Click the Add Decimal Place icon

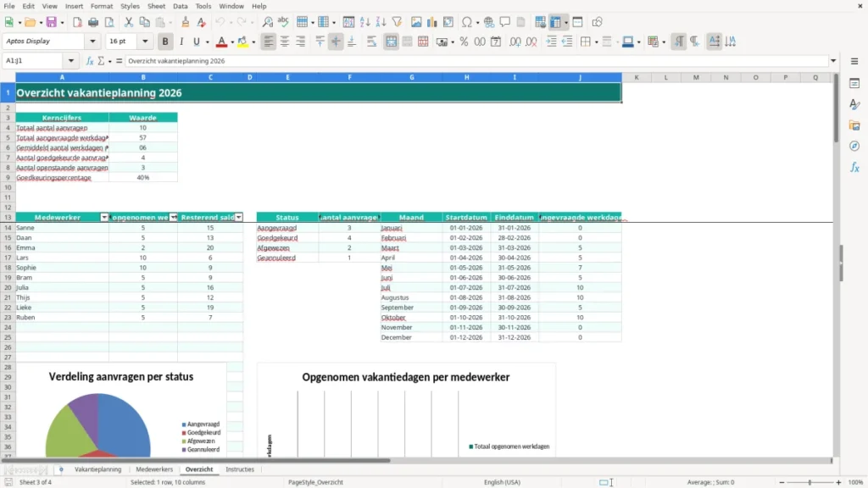pos(515,42)
